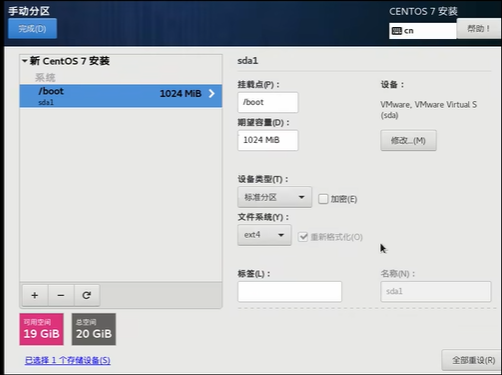Click the pink 可用空间 19 GiB box

(x=41, y=329)
